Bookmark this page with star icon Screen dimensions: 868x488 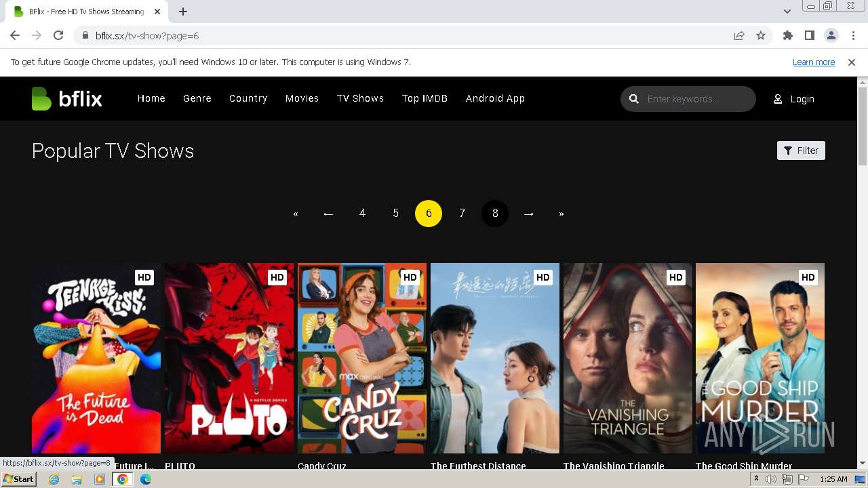point(761,36)
